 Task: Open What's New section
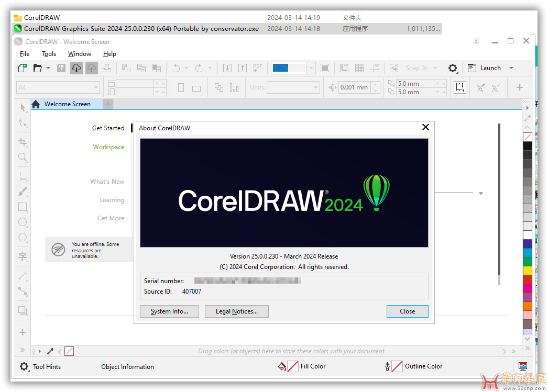(x=107, y=182)
